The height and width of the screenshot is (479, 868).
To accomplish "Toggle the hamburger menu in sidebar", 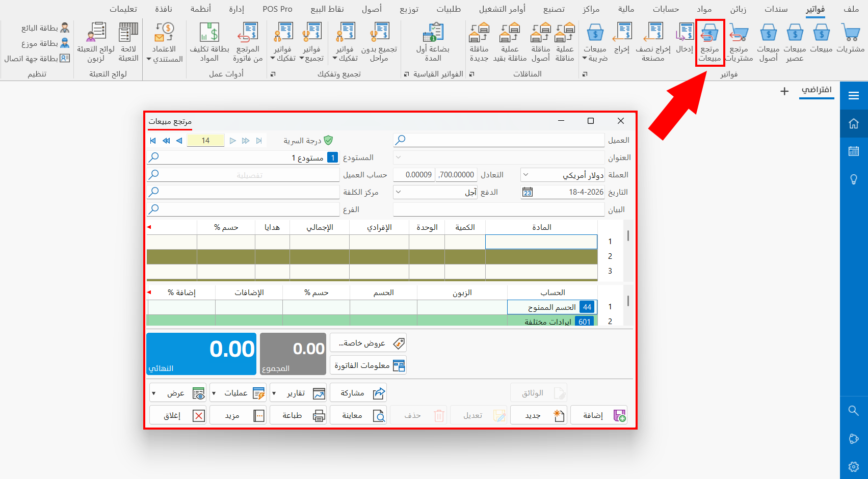I will [x=854, y=96].
